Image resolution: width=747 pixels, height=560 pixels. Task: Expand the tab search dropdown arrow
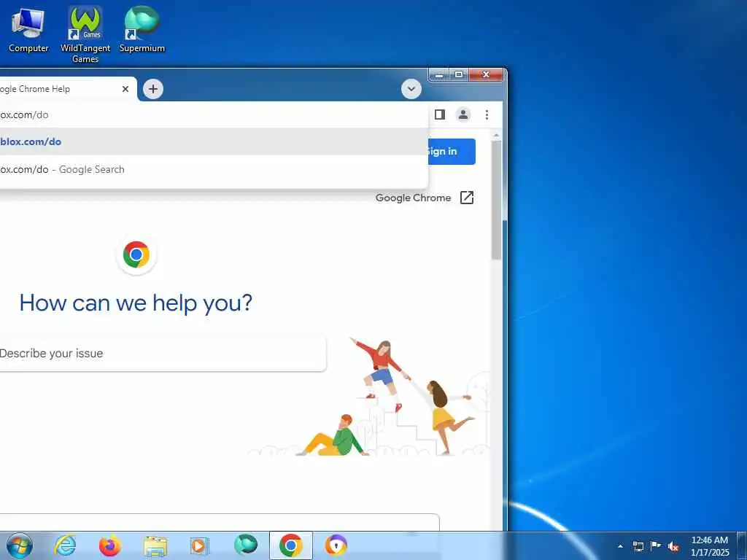pyautogui.click(x=411, y=89)
